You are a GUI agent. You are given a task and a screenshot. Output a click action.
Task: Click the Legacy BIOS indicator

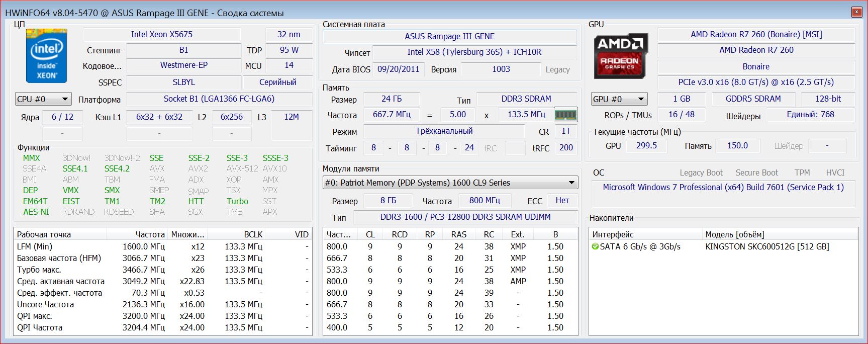(557, 69)
